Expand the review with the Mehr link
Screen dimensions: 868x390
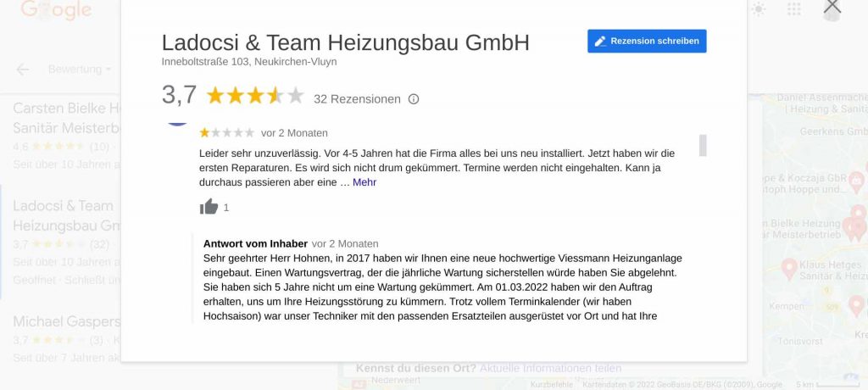click(x=364, y=182)
